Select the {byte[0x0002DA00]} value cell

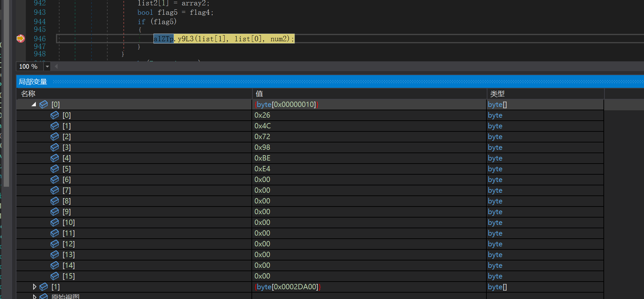[x=288, y=287]
